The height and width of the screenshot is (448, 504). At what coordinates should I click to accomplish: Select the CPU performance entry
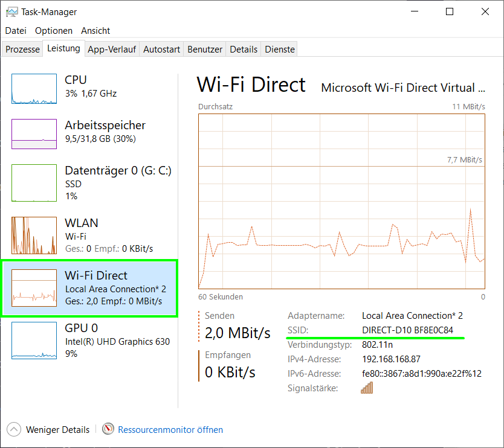89,88
